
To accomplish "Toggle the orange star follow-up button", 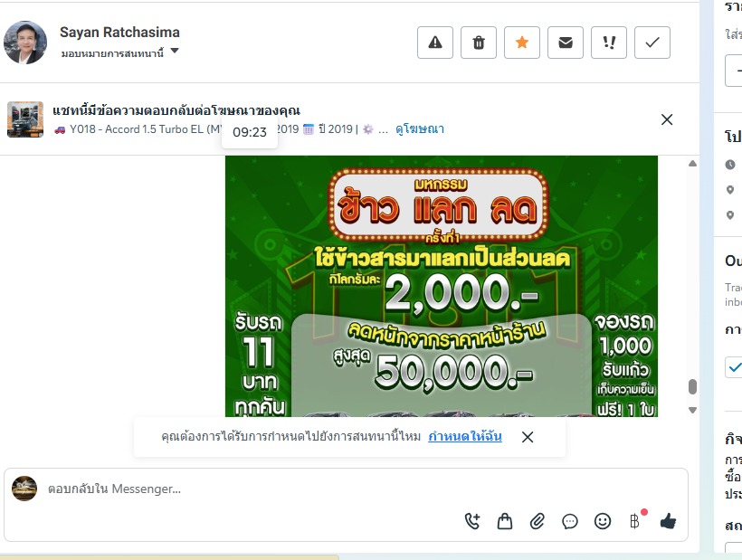I will tap(522, 43).
